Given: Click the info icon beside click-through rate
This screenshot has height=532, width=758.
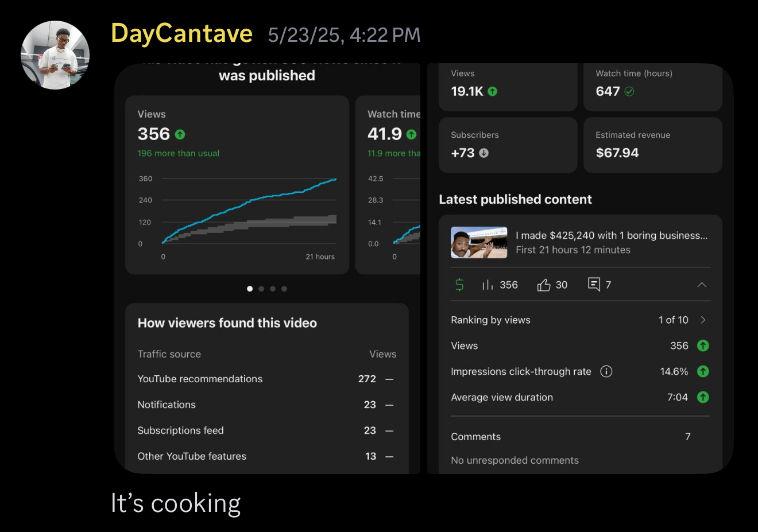Looking at the screenshot, I should tap(606, 371).
